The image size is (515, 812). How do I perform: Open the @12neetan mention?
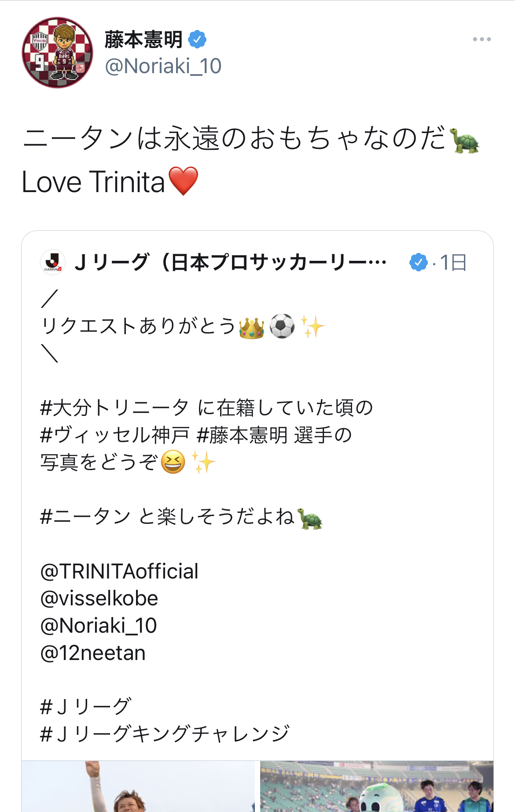tap(93, 653)
